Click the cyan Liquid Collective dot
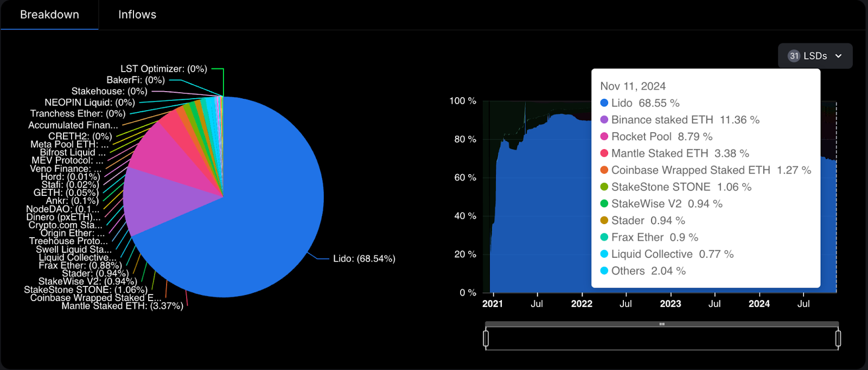Screen dimensions: 868x370 coord(604,254)
